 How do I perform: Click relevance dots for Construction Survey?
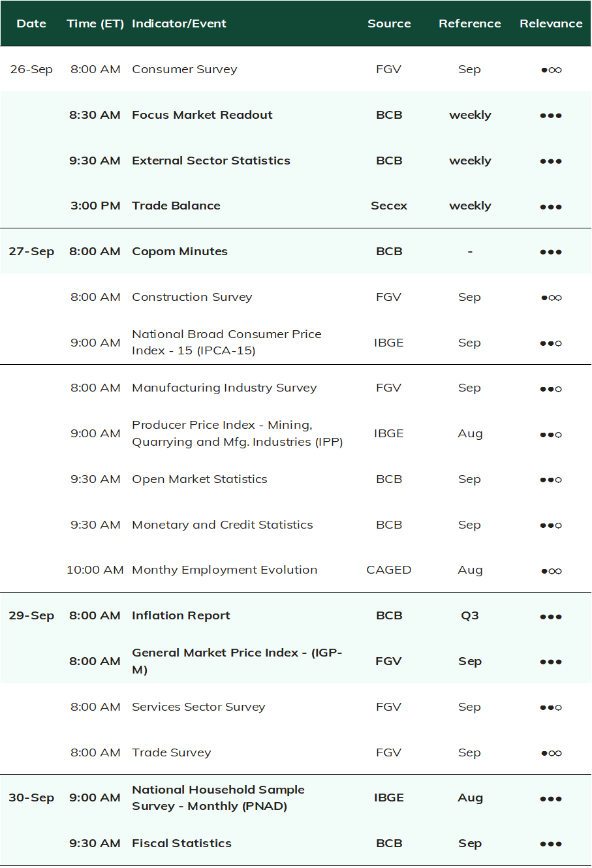[551, 298]
